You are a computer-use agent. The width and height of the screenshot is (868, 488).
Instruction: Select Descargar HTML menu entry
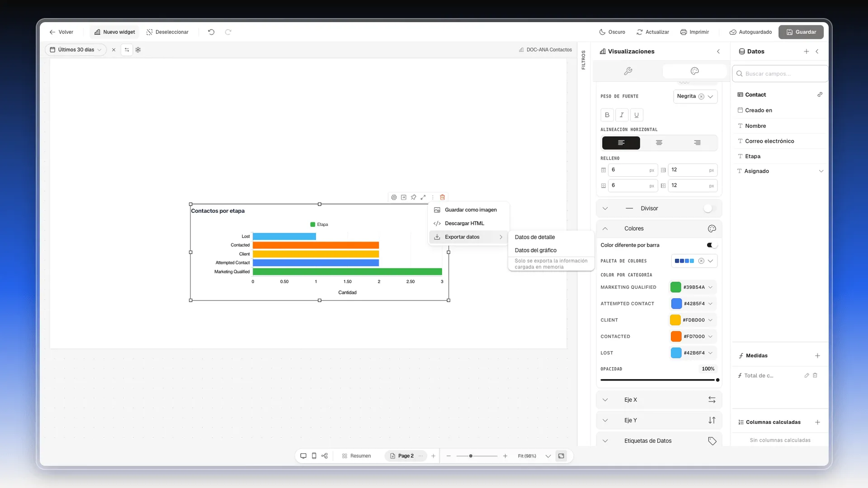(x=469, y=224)
